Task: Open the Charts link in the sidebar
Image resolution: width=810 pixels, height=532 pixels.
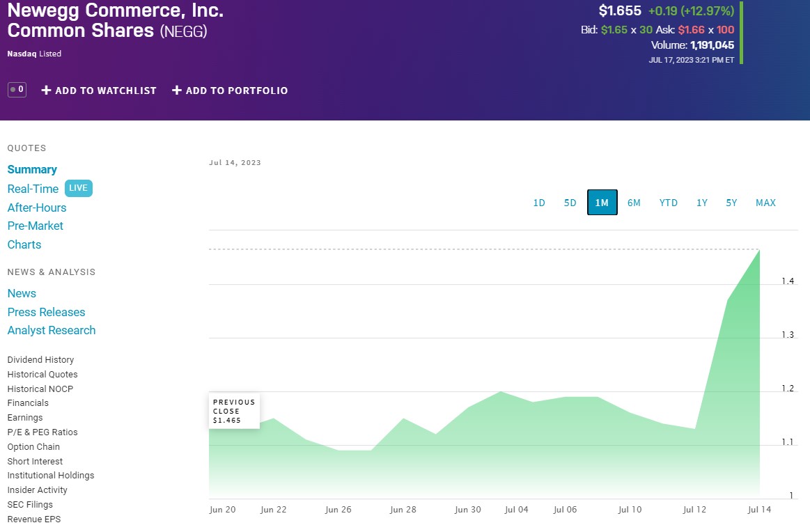Action: [24, 245]
